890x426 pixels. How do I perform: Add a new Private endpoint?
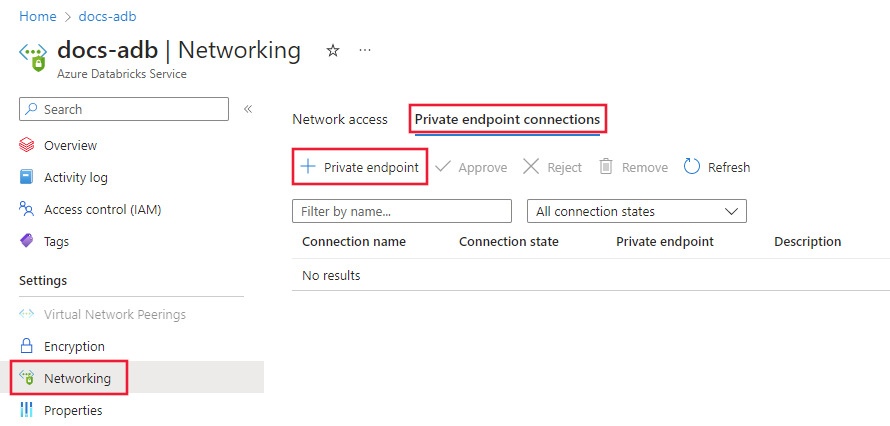(360, 167)
